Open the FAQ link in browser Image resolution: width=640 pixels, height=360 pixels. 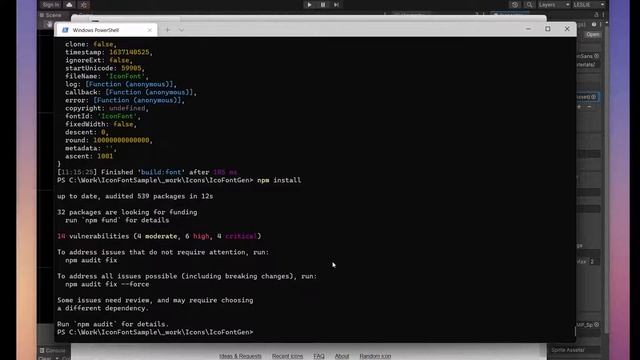(319, 356)
